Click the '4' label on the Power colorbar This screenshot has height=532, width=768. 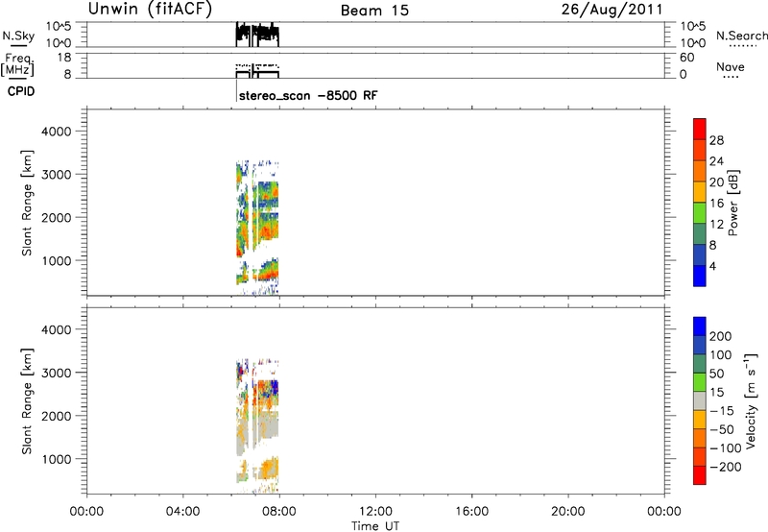[712, 267]
